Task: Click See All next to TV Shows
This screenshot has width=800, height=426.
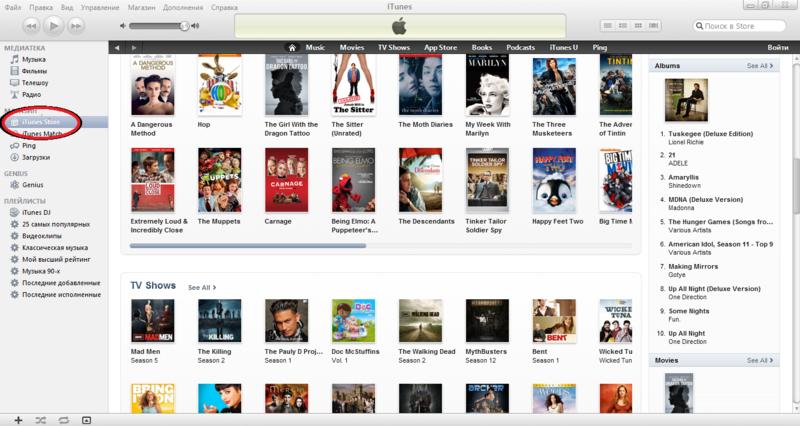Action: coord(202,288)
